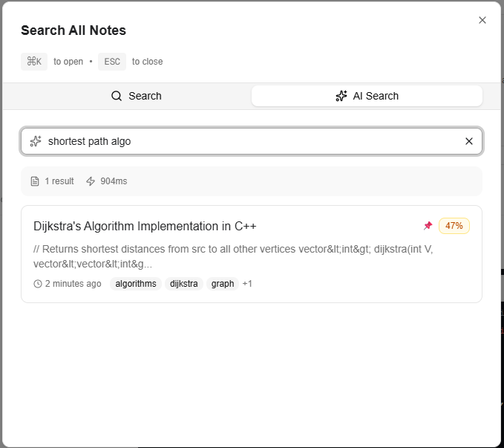Click the red pin icon on the result
Image resolution: width=504 pixels, height=448 pixels.
428,226
